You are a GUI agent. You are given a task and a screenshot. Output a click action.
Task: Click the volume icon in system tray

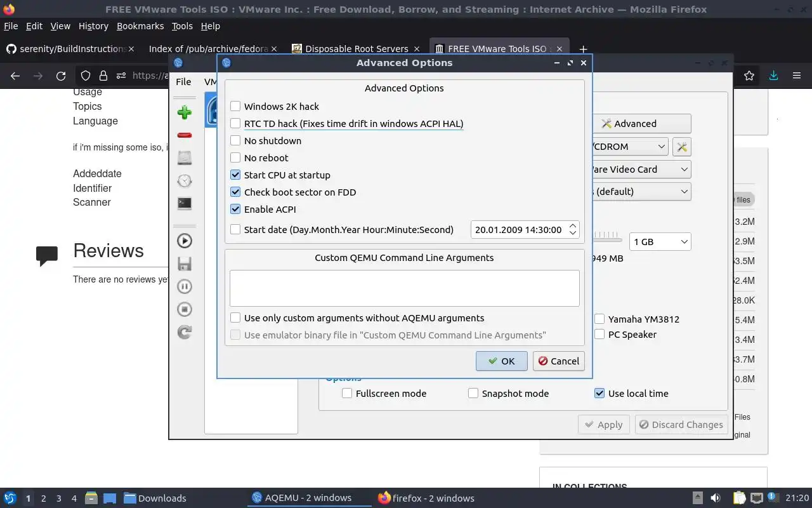click(716, 498)
